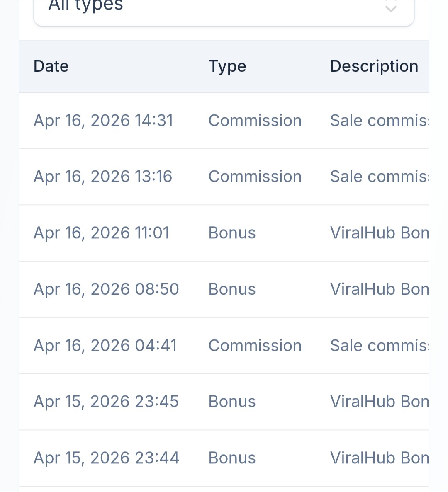Viewport: 448px width, 492px height.
Task: Click Bonus type in the 11:01 row
Action: pyautogui.click(x=232, y=233)
